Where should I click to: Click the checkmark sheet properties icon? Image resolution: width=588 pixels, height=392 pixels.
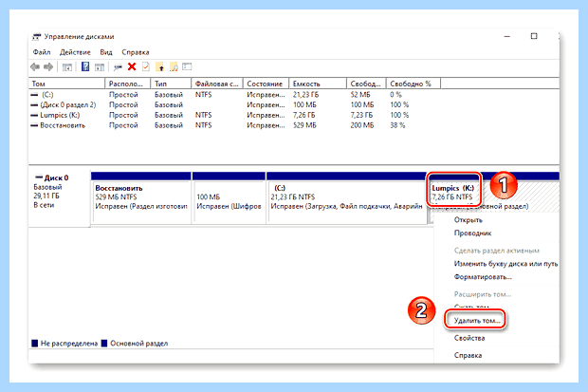click(x=145, y=66)
